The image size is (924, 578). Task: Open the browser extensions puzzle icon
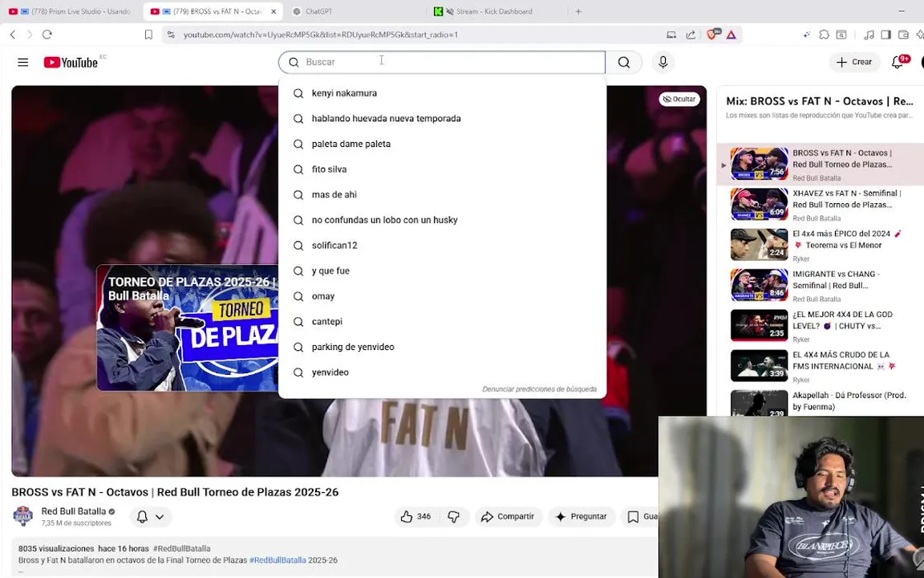(x=825, y=35)
